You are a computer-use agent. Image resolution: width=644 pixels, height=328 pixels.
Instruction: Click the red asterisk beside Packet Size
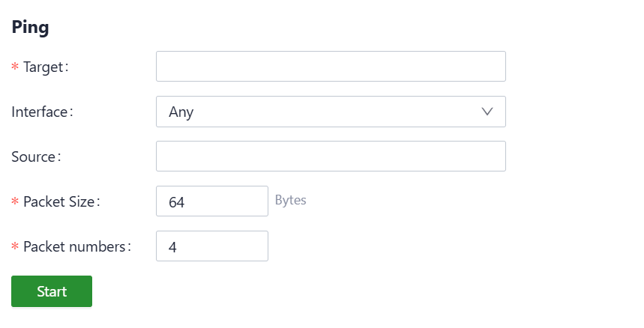click(15, 202)
